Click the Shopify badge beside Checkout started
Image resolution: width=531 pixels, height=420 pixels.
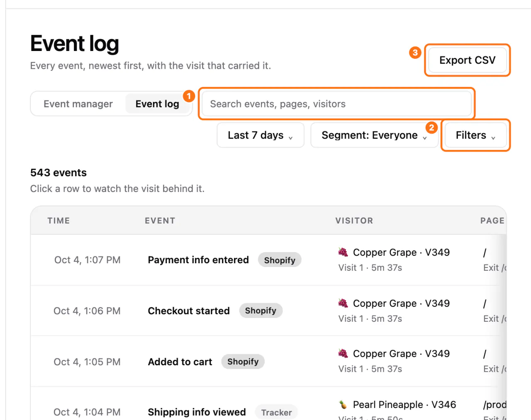coord(261,311)
